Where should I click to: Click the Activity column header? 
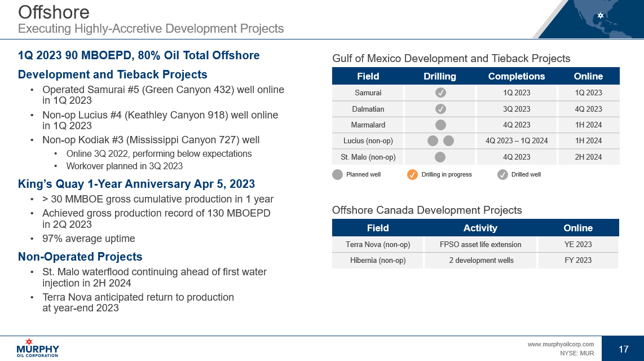click(480, 228)
